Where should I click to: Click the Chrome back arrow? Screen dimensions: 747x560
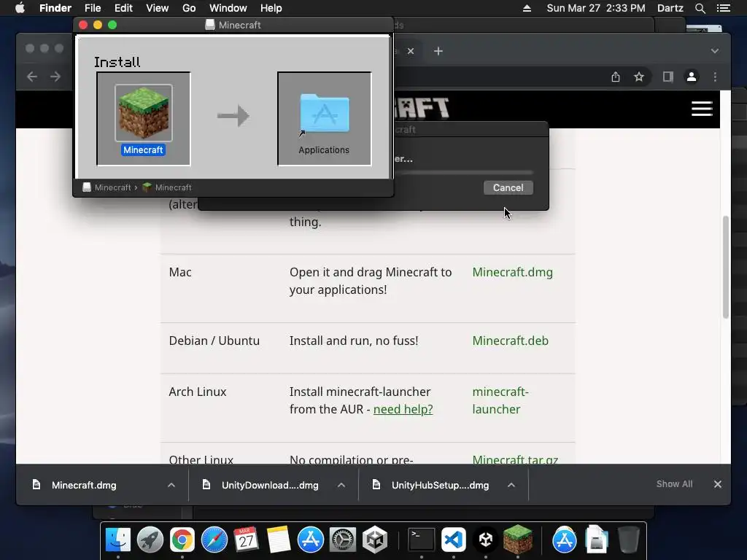pos(32,77)
